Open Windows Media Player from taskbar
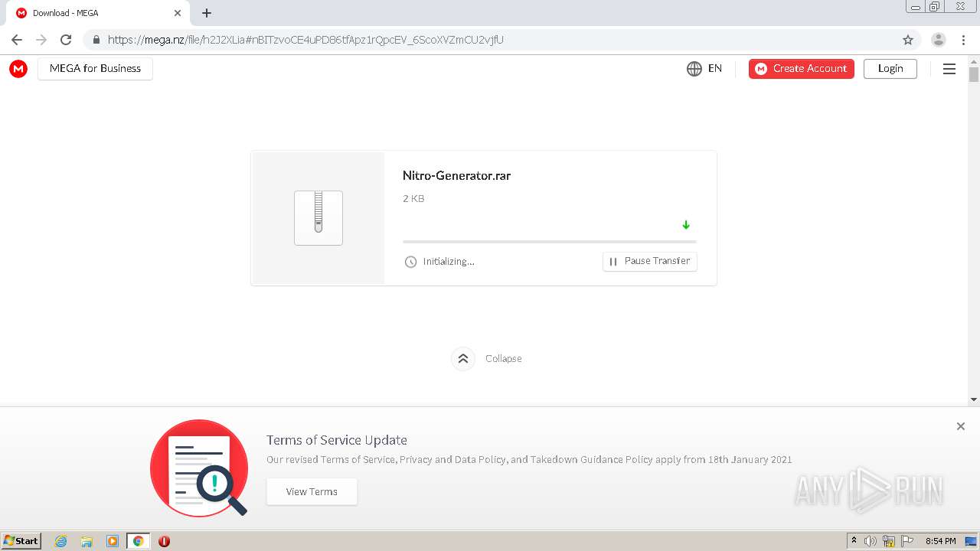 click(113, 541)
